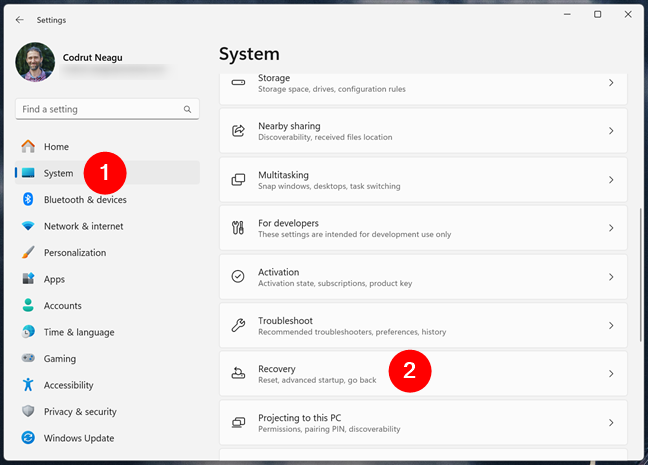Click the System monitor icon

coord(28,173)
